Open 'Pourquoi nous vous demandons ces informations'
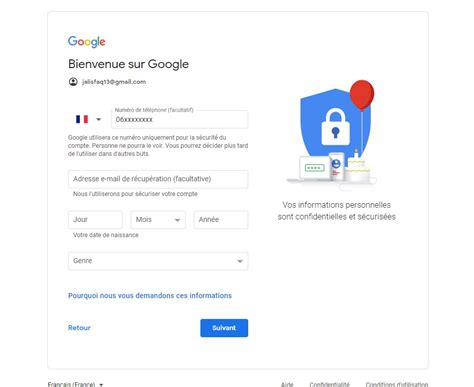474x387 pixels. click(x=150, y=296)
